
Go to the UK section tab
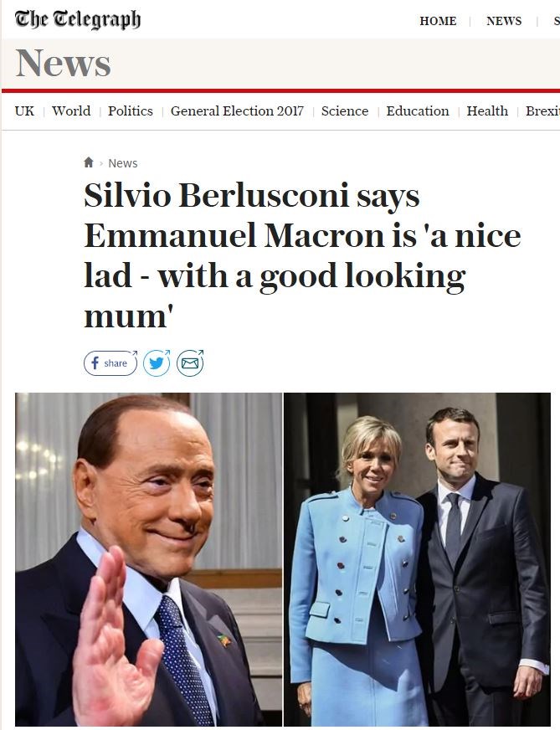coord(24,111)
